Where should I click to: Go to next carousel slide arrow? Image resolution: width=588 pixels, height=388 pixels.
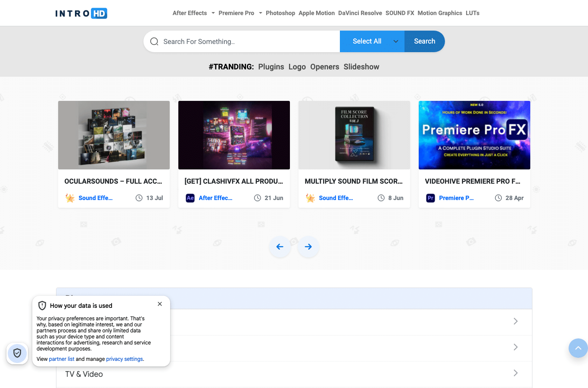(308, 247)
